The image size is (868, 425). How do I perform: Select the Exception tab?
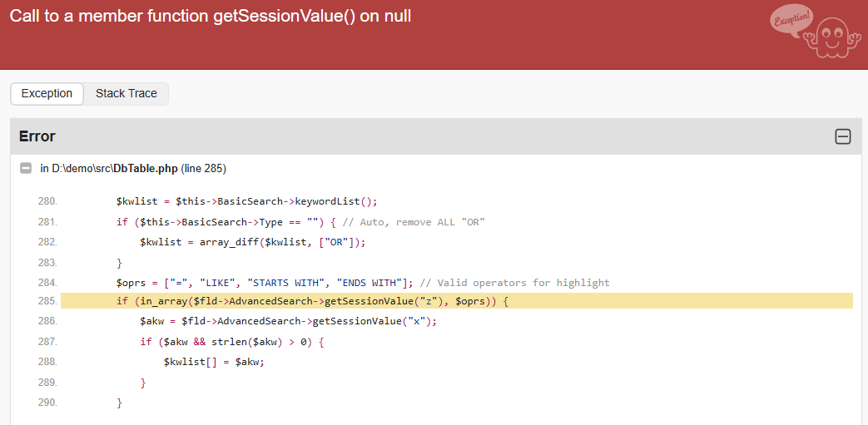[x=47, y=94]
